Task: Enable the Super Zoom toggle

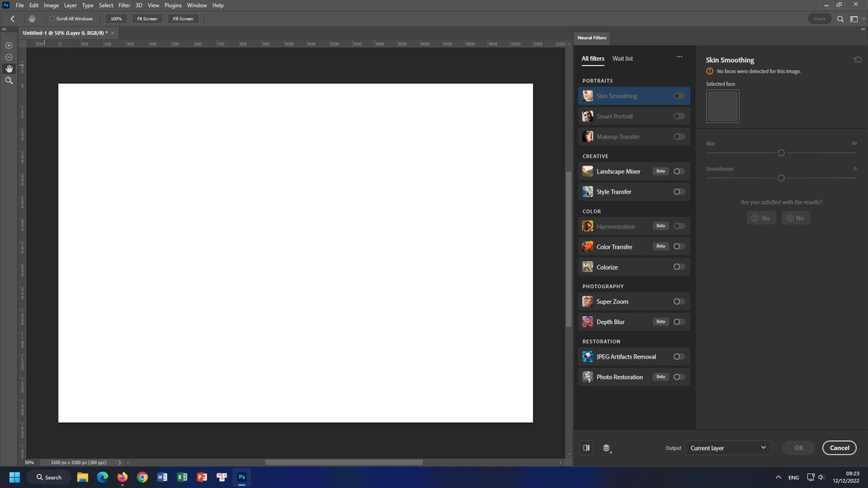Action: tap(678, 301)
